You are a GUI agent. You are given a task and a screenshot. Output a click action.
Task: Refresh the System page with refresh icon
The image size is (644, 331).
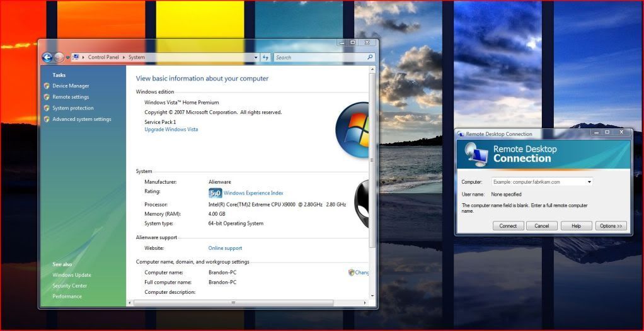point(266,57)
